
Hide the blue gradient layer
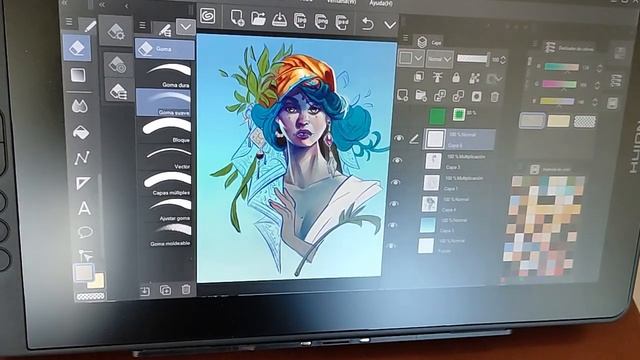click(x=392, y=225)
